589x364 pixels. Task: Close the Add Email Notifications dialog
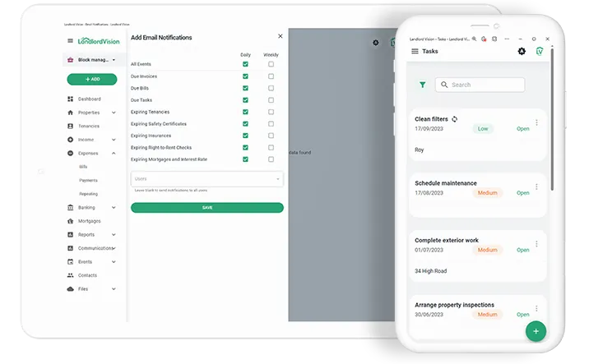click(x=281, y=36)
